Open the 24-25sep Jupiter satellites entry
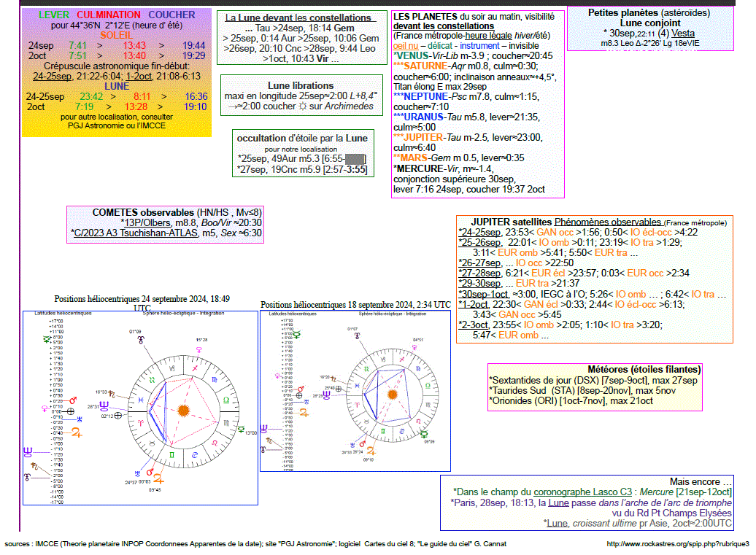The width and height of the screenshot is (756, 555). (x=479, y=232)
